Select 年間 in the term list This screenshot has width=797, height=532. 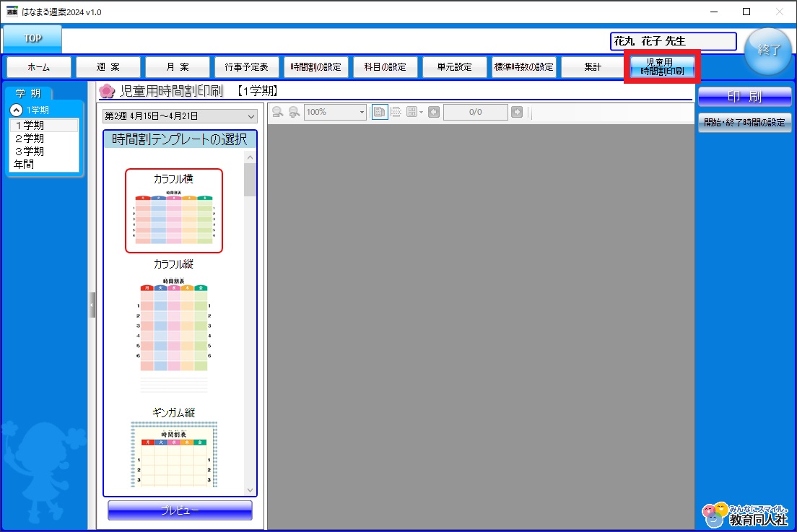(44, 164)
